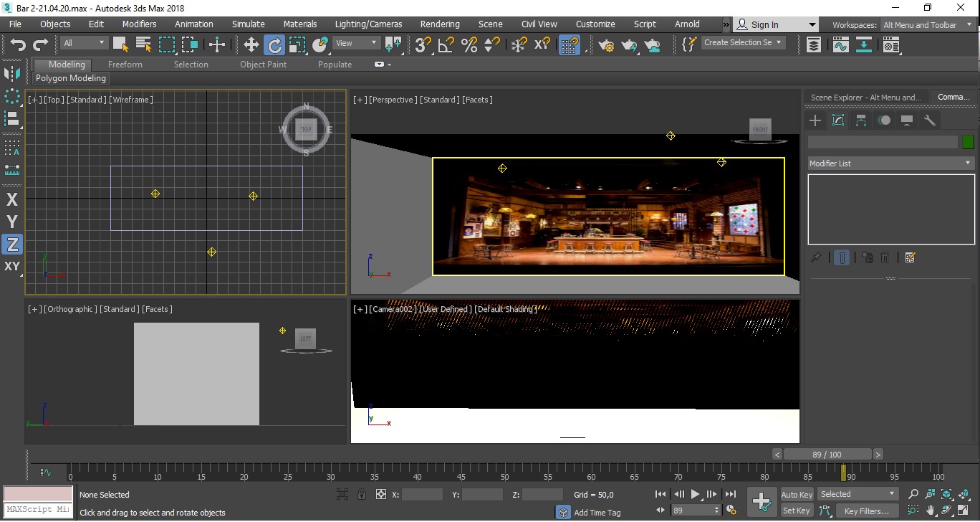Click the Polygon Modeling panel button
The image size is (980, 522).
click(x=71, y=78)
